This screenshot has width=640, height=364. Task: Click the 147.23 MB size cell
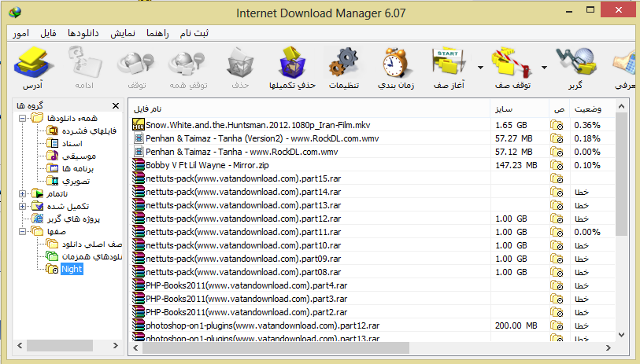pyautogui.click(x=516, y=165)
